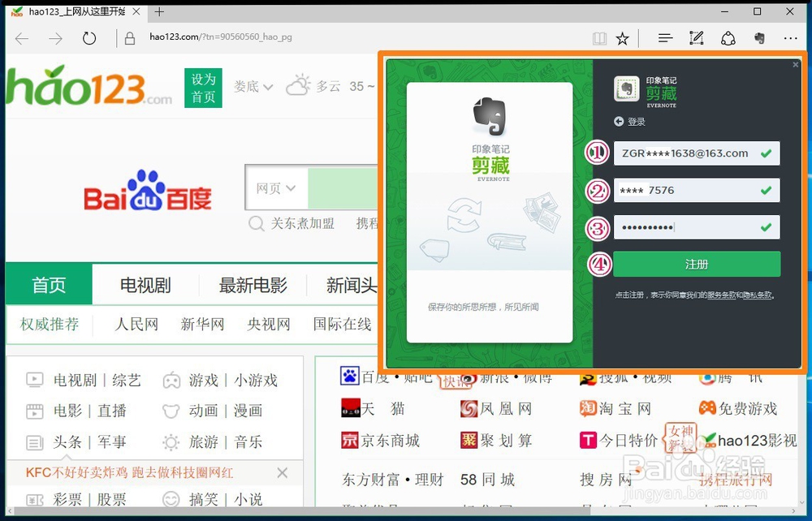This screenshot has height=521, width=812.
Task: Click the username field containing 7576
Action: pos(697,191)
